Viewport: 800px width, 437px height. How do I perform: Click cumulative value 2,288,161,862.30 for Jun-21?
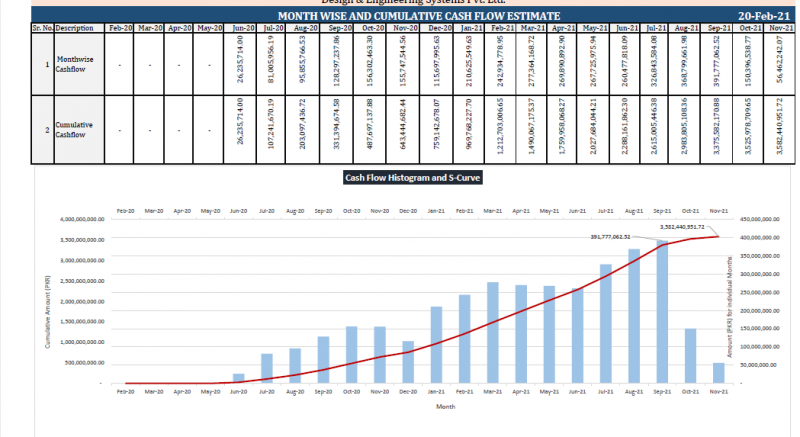(624, 126)
